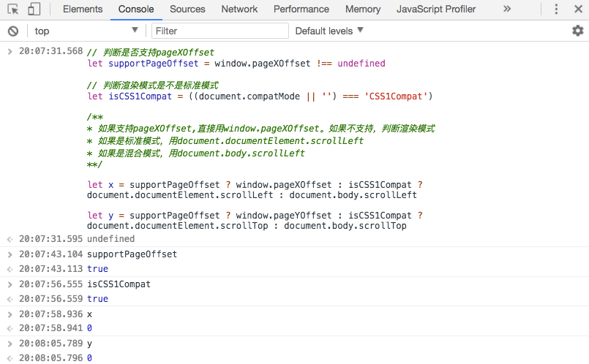The height and width of the screenshot is (364, 589).
Task: Click the 'let supportPageOffset' code line
Action: click(x=236, y=64)
